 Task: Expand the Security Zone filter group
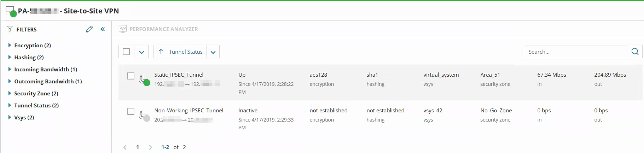pyautogui.click(x=10, y=93)
